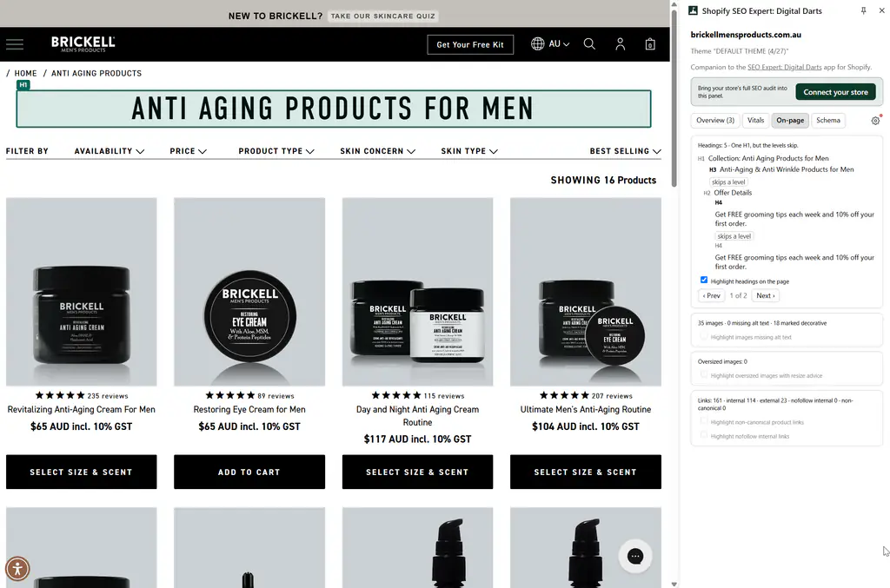Click the H1 heading badge on the page
Viewport: 890px width, 588px height.
click(23, 85)
